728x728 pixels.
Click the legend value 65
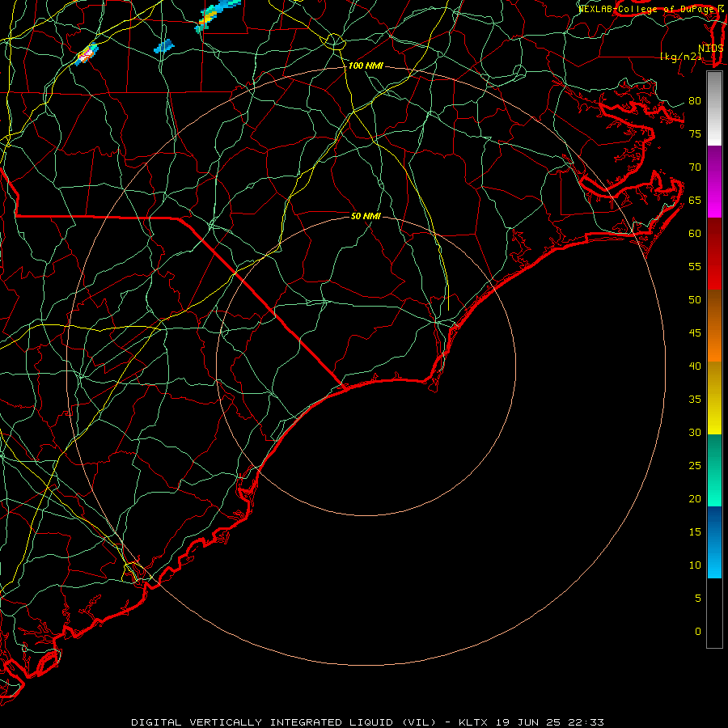pyautogui.click(x=695, y=200)
